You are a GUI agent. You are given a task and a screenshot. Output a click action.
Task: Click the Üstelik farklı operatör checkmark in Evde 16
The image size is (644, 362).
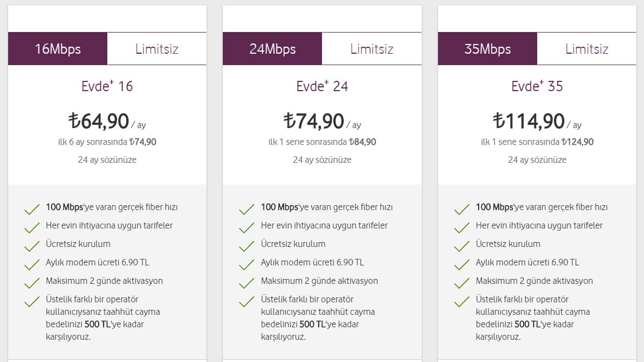click(32, 302)
